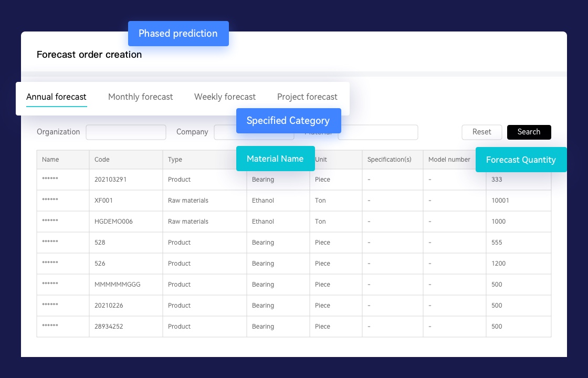Switch to the Annual forecast tab
This screenshot has height=378, width=588.
(56, 97)
